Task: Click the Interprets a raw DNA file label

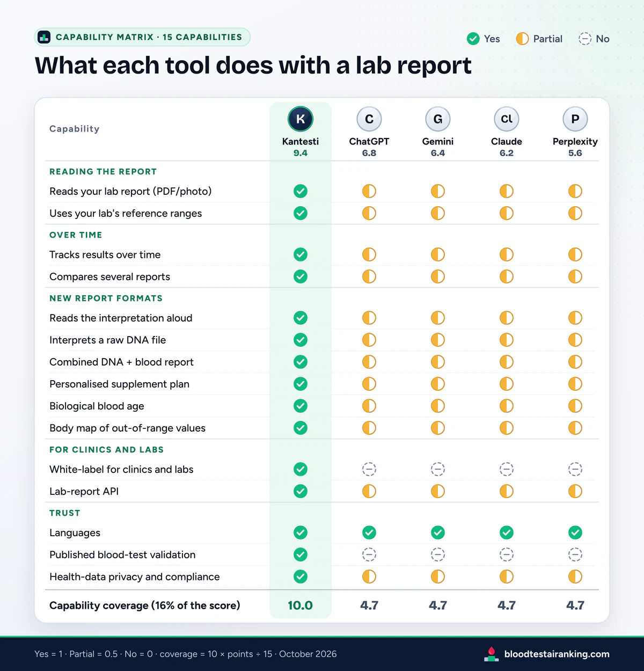Action: pyautogui.click(x=108, y=340)
